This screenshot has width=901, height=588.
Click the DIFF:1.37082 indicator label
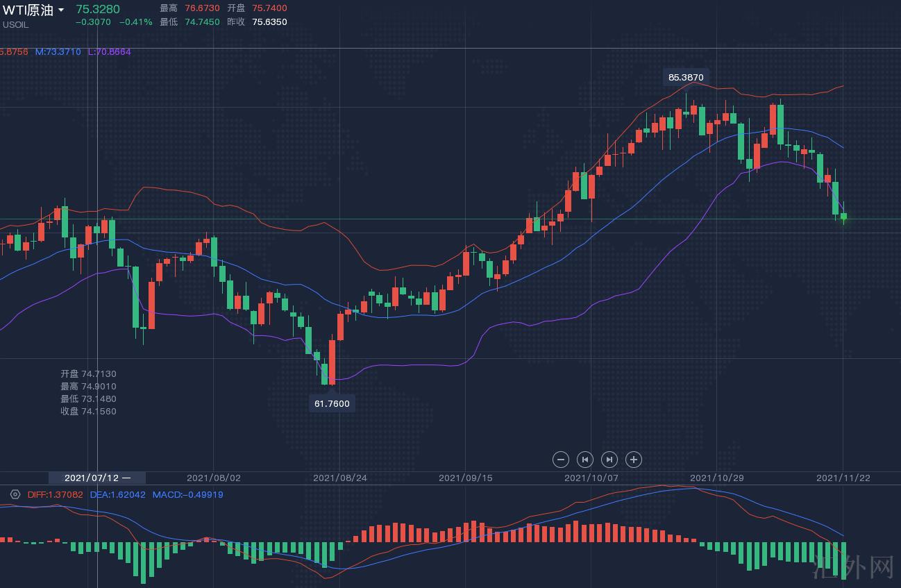point(55,494)
